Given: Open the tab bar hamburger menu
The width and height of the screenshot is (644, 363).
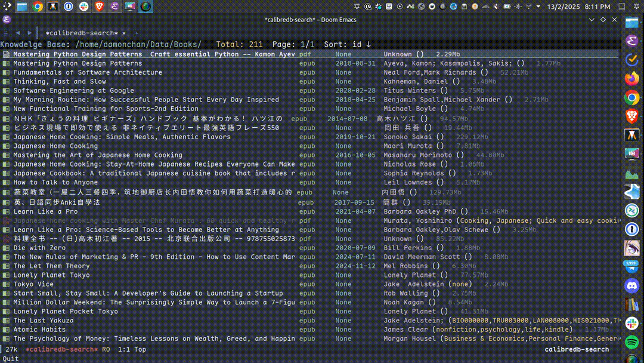Looking at the screenshot, I should point(6,33).
